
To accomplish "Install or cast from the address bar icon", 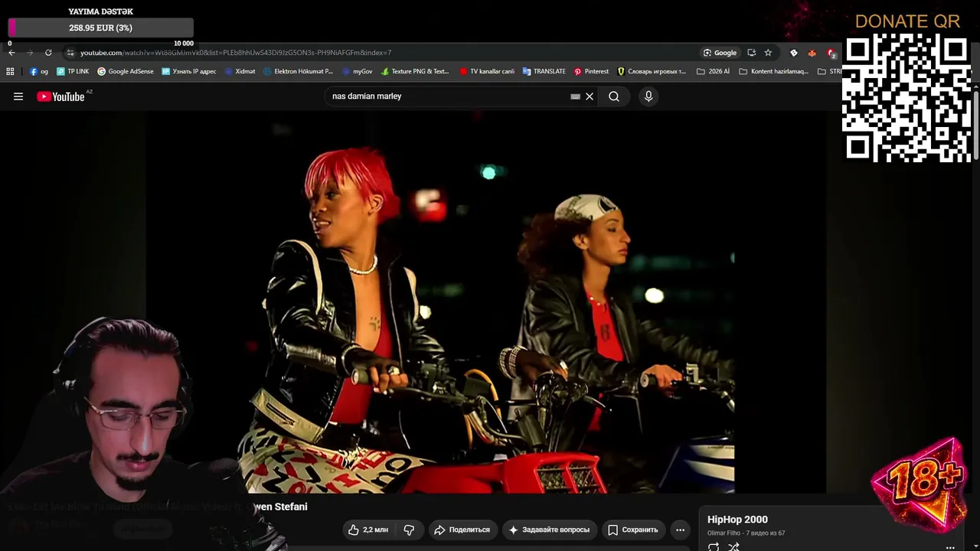I will coord(752,53).
